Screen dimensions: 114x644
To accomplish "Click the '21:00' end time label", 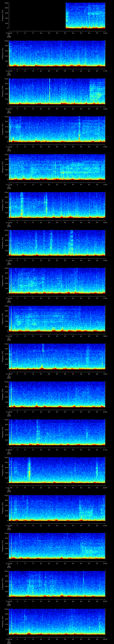I will [x=105, y=450].
